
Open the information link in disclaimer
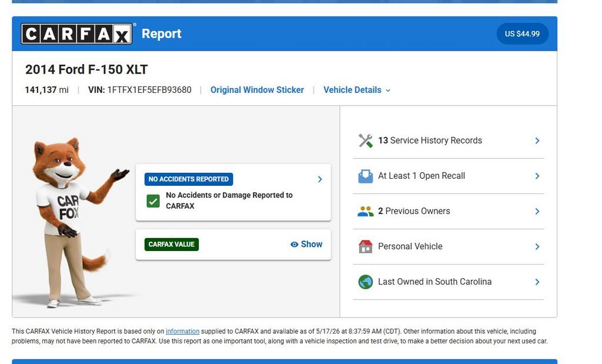point(182,331)
